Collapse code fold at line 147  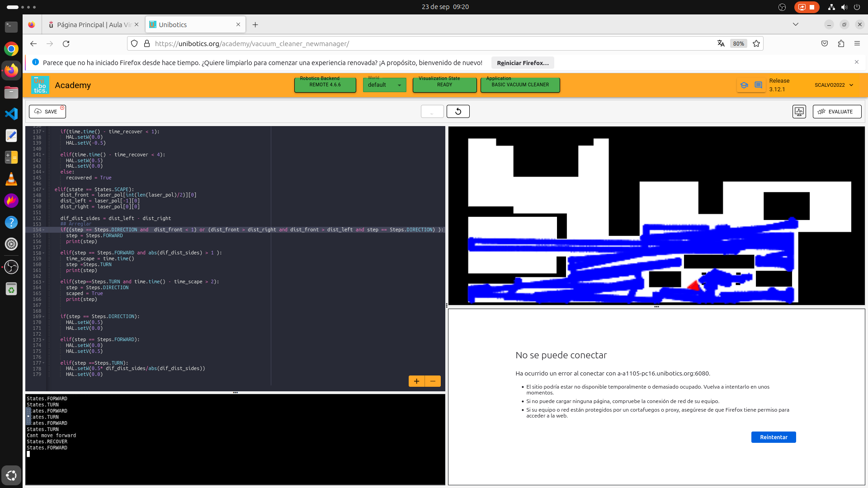click(44, 190)
